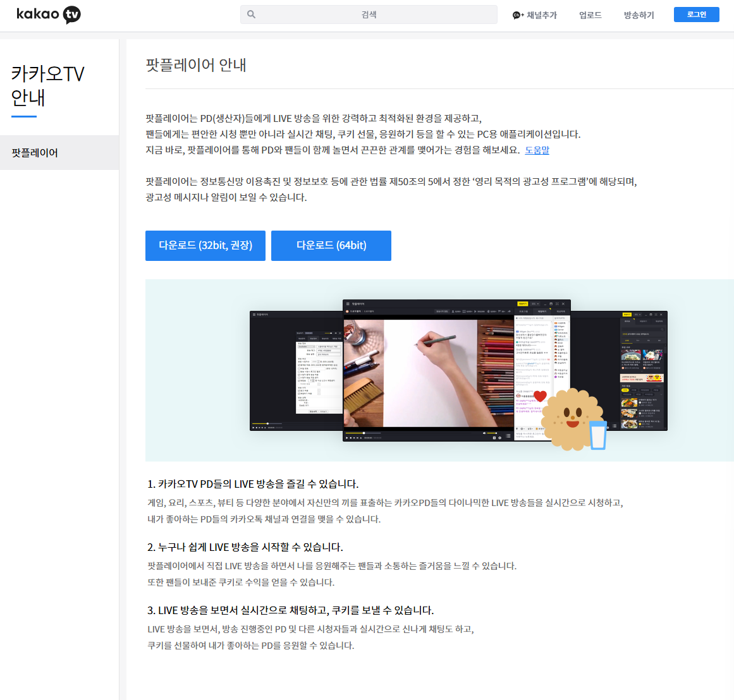Click the cookie character illustration

click(575, 419)
